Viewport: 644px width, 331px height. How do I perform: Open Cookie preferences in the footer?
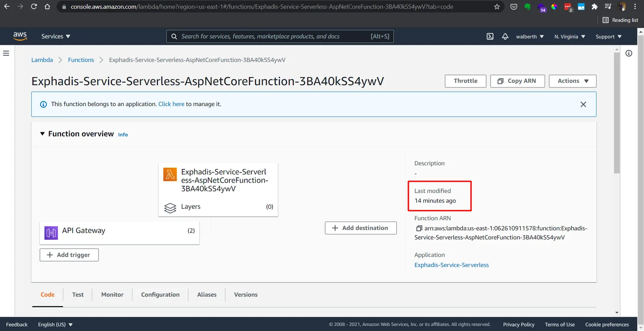[607, 325]
